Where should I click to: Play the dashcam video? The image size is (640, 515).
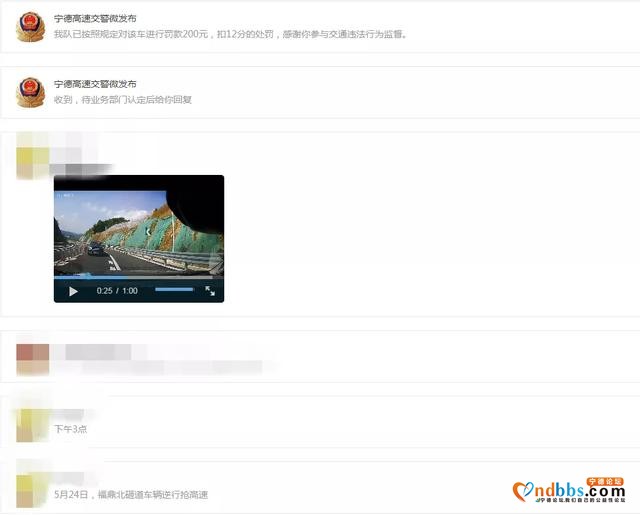coord(73,291)
